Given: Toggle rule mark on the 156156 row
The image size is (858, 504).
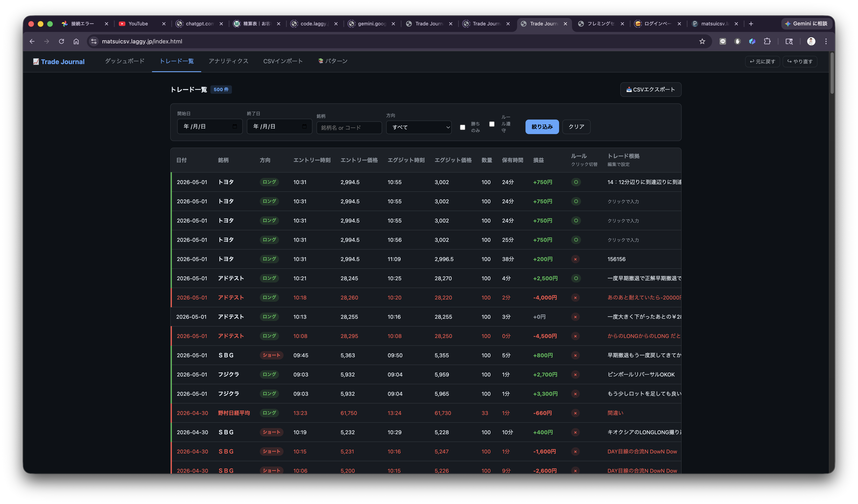Looking at the screenshot, I should [575, 259].
